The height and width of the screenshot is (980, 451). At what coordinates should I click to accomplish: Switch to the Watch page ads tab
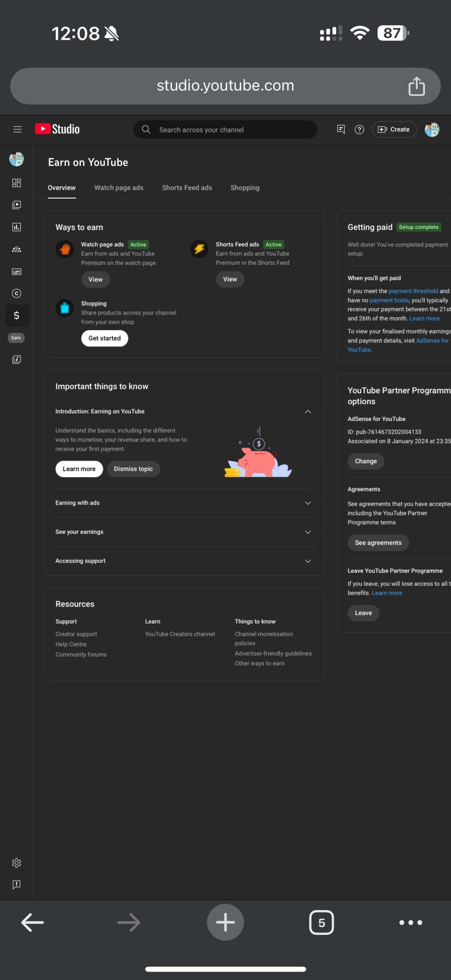(x=119, y=188)
